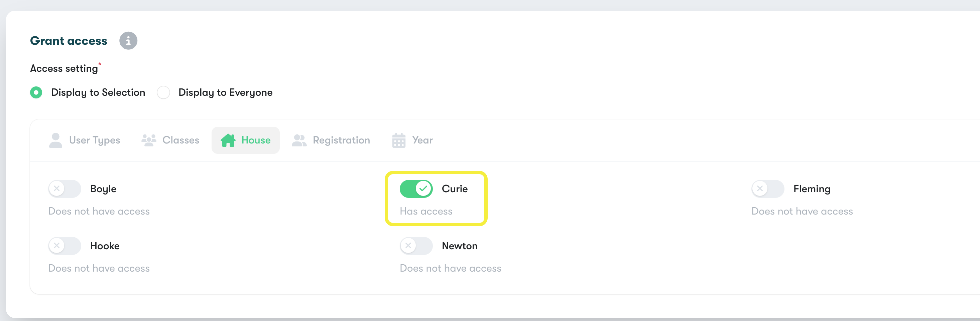Switch to the User Types tab
This screenshot has height=321, width=980.
[85, 140]
